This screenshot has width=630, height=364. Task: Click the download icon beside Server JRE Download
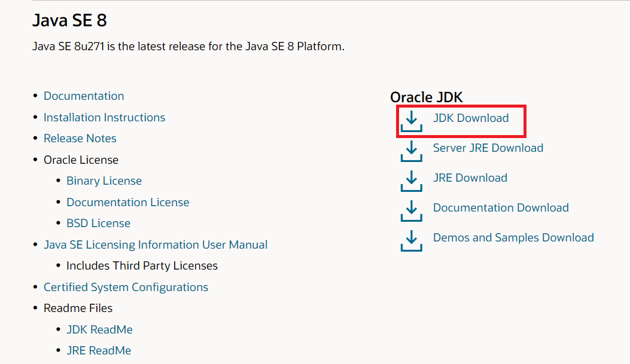[411, 151]
